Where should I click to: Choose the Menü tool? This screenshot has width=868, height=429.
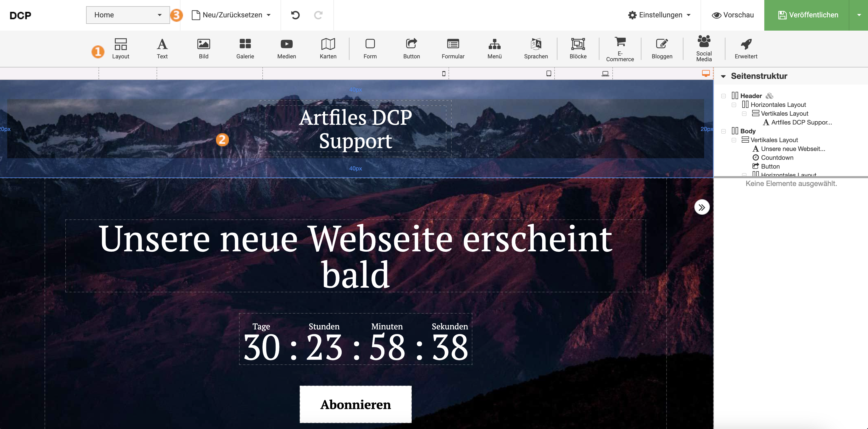494,49
